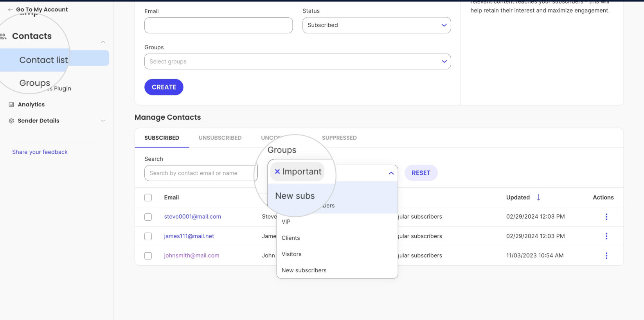Open the Go To My Account link
Image resolution: width=644 pixels, height=320 pixels.
[x=42, y=9]
